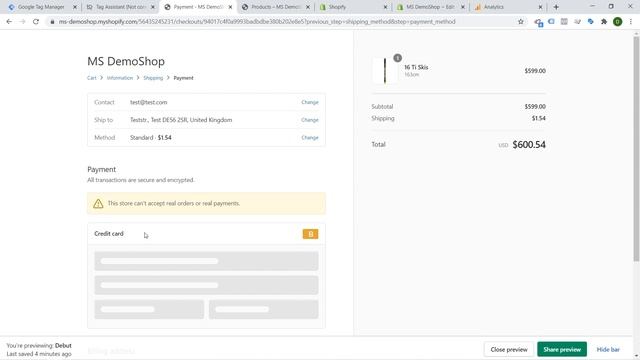This screenshot has height=360, width=640.
Task: Click Close preview button
Action: pyautogui.click(x=509, y=349)
